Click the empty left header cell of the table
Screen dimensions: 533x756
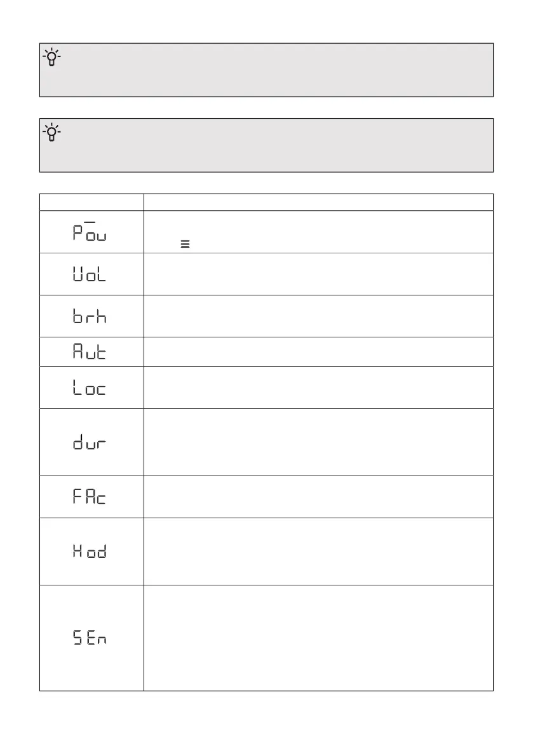tap(91, 202)
